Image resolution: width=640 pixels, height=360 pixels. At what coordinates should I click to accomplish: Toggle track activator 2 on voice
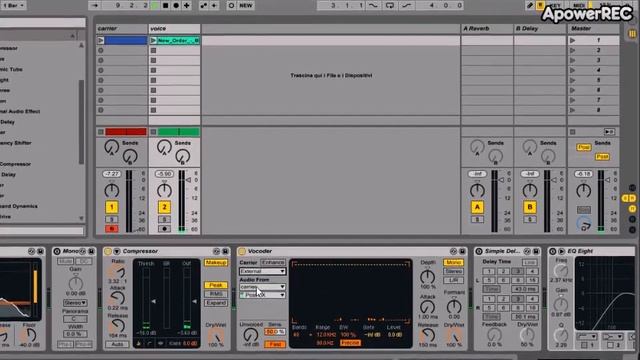click(x=164, y=207)
